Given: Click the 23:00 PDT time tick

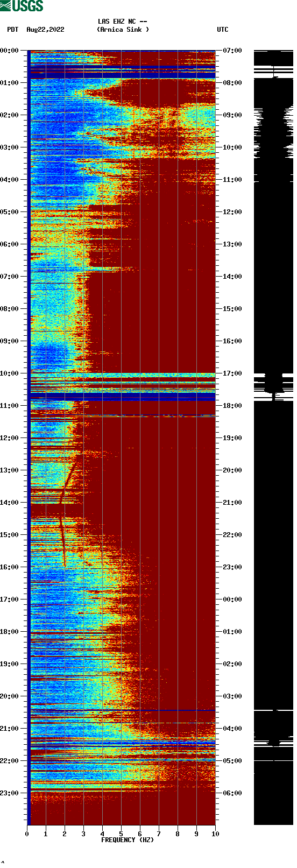Looking at the screenshot, I should (x=10, y=793).
